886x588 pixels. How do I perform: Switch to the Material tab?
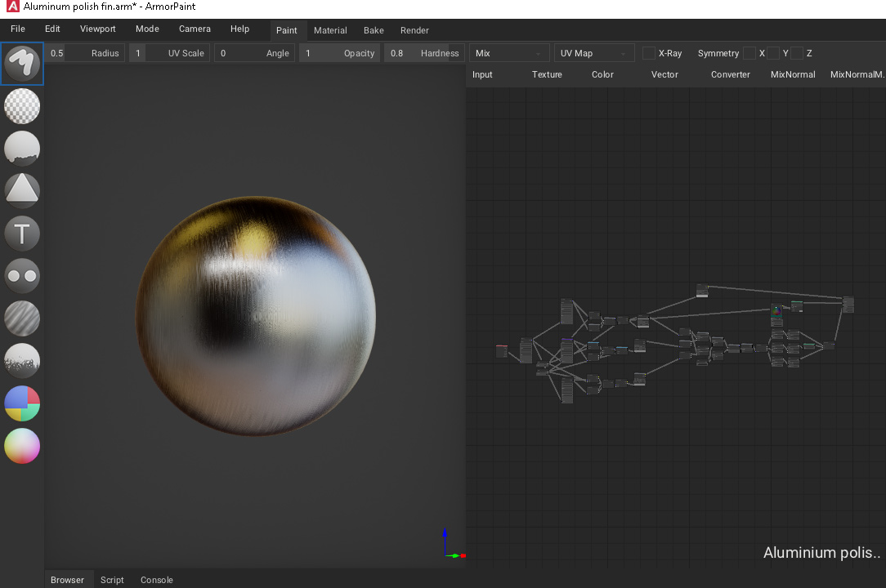coord(330,30)
